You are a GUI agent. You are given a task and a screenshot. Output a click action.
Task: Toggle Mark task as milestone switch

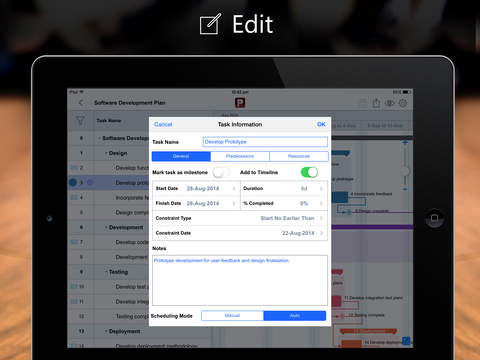coord(221,172)
